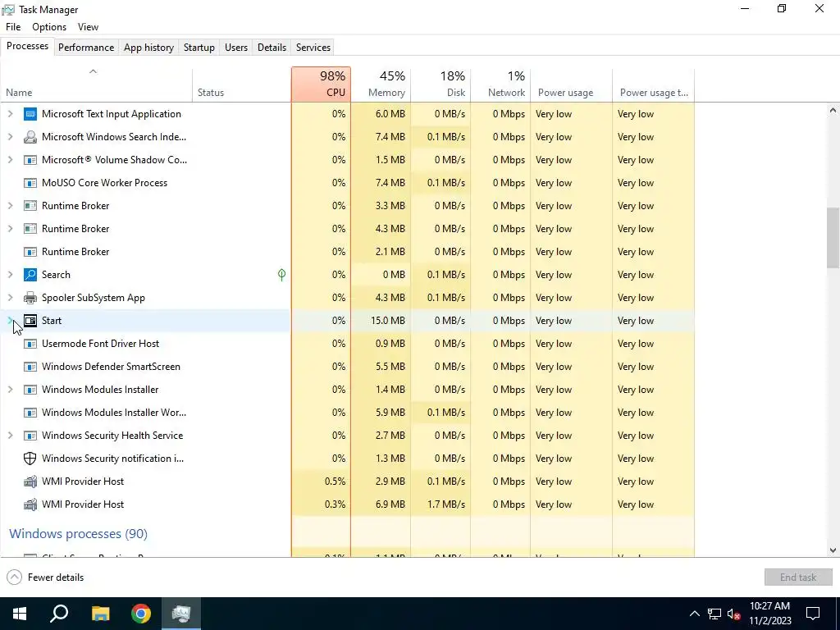Screen dimensions: 840x630
Task: Click the scrollbar down arrow
Action: click(x=833, y=550)
